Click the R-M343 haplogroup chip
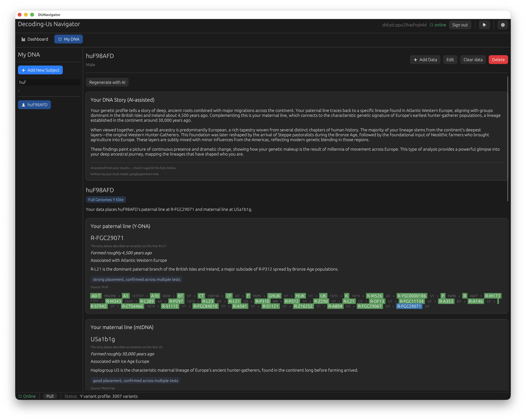526x420 pixels. [113, 301]
